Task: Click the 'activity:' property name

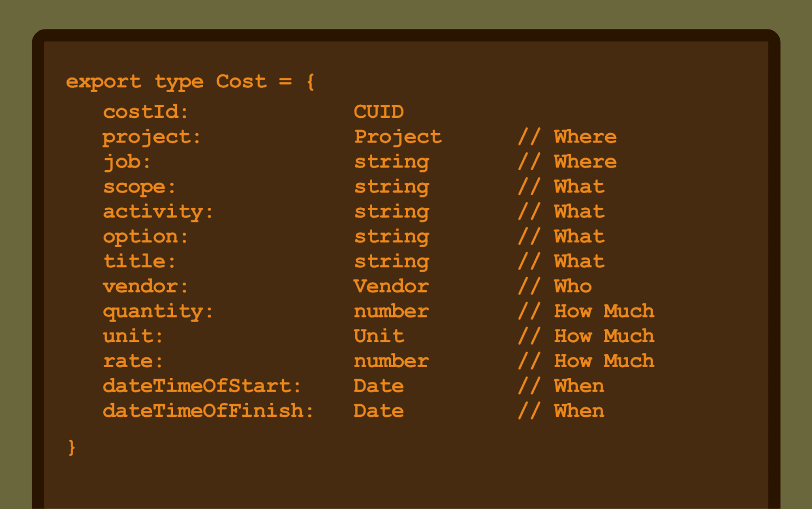Action: (x=158, y=212)
